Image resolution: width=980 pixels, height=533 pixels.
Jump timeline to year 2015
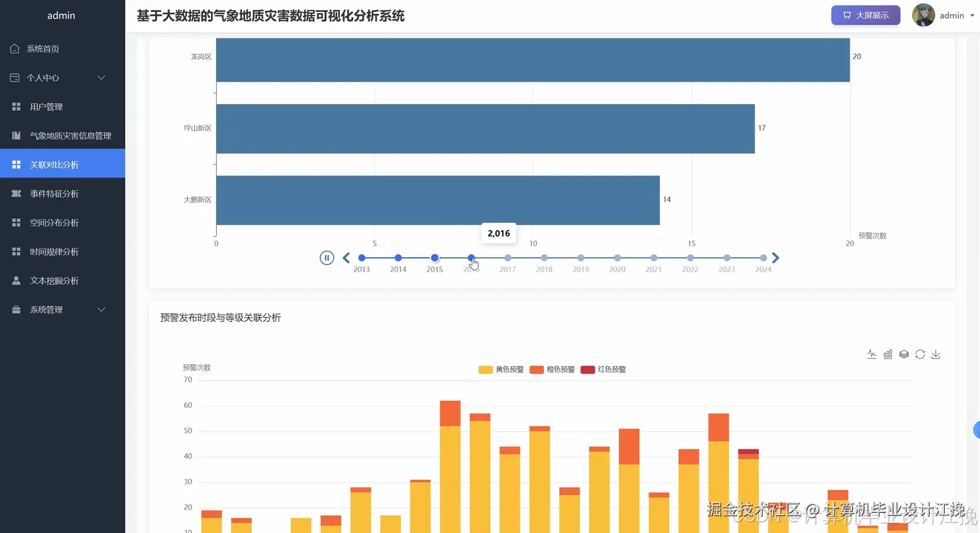435,258
